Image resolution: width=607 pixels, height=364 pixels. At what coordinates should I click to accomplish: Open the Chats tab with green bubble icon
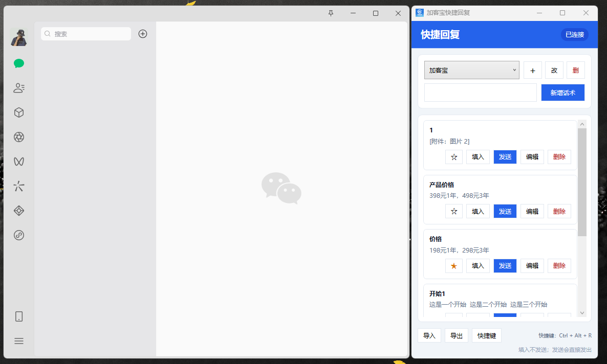[18, 63]
